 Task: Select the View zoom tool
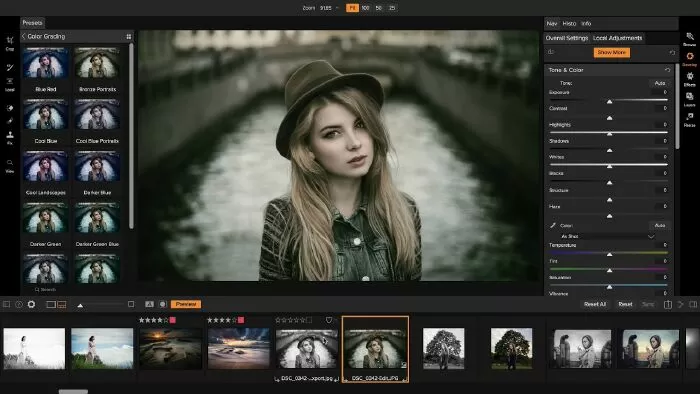pyautogui.click(x=10, y=166)
